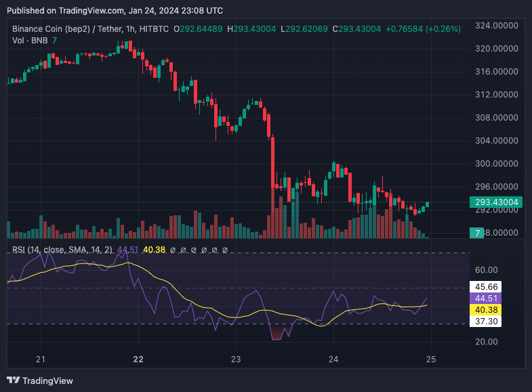532x392 pixels.
Task: Click date 23 on the time axis
Action: pyautogui.click(x=236, y=359)
